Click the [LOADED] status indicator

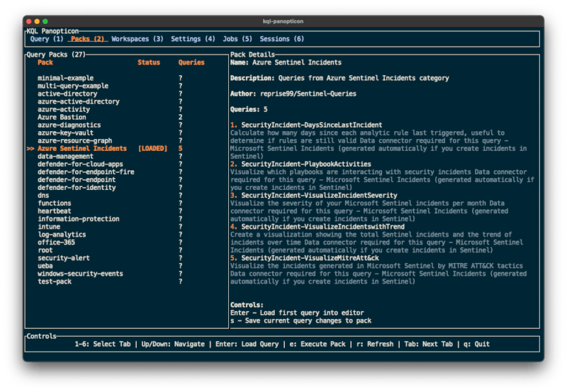tap(152, 149)
